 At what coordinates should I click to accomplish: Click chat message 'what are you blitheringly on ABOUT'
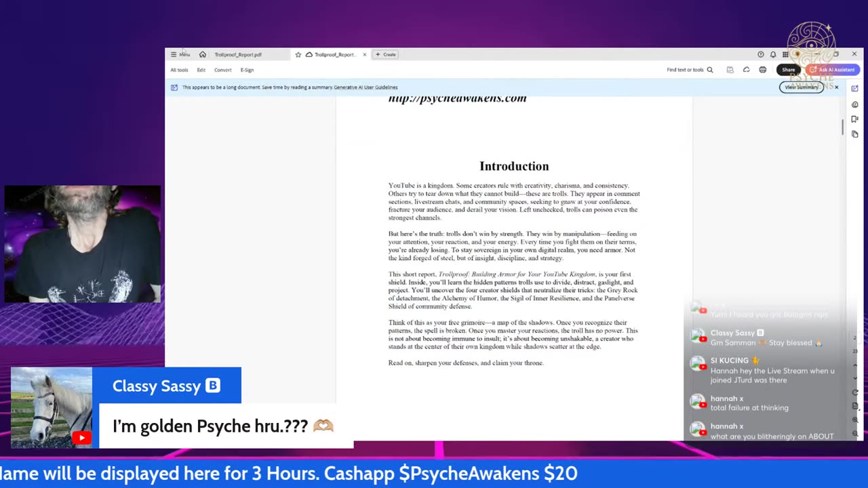(x=772, y=436)
